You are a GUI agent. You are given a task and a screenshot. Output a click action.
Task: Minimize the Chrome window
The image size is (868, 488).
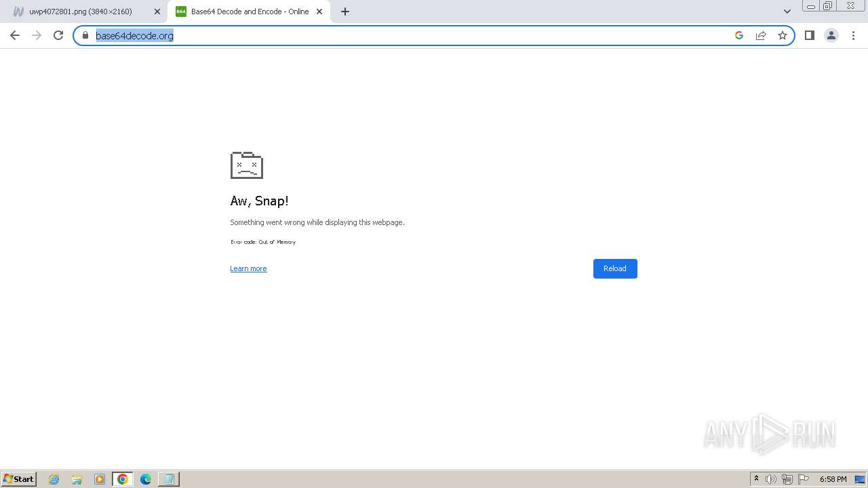click(x=811, y=6)
